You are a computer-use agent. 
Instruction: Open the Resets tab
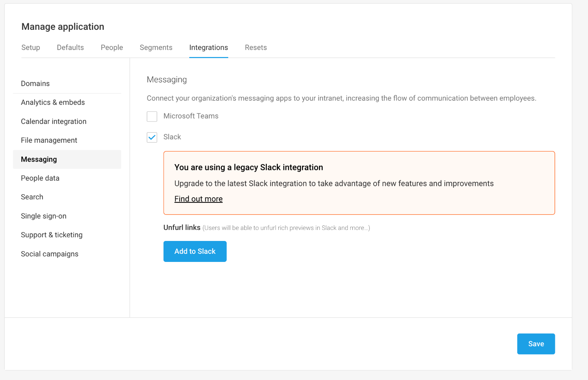(256, 47)
